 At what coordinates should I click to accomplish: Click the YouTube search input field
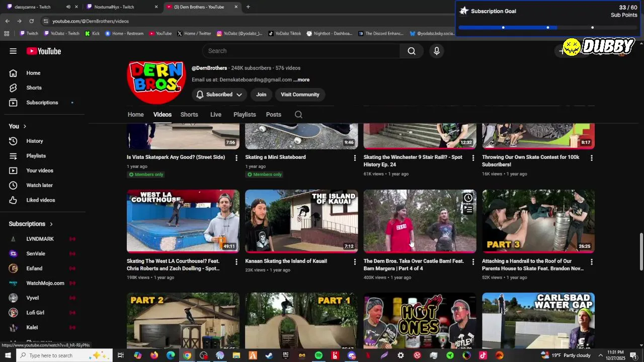[x=301, y=51]
